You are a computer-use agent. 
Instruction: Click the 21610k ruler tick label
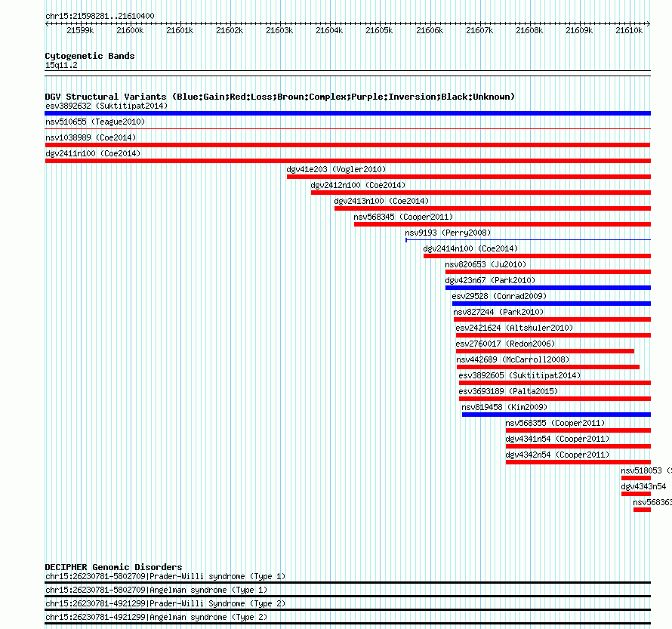click(x=629, y=30)
